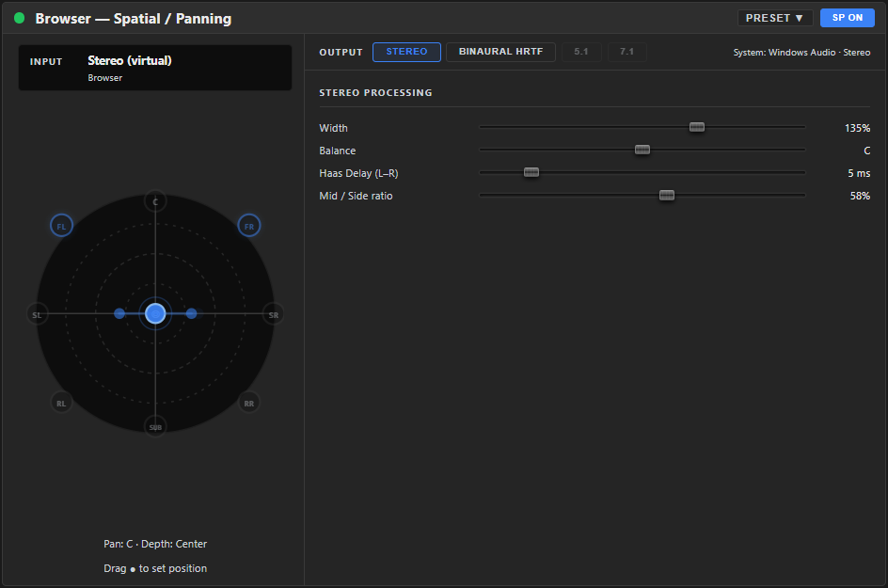The height and width of the screenshot is (588, 888).
Task: Select the SL side-left speaker node
Action: [x=37, y=314]
